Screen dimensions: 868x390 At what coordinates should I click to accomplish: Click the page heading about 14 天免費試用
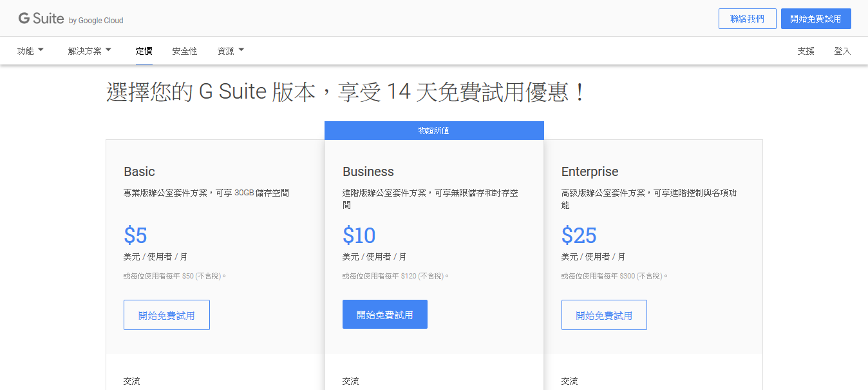(x=346, y=92)
